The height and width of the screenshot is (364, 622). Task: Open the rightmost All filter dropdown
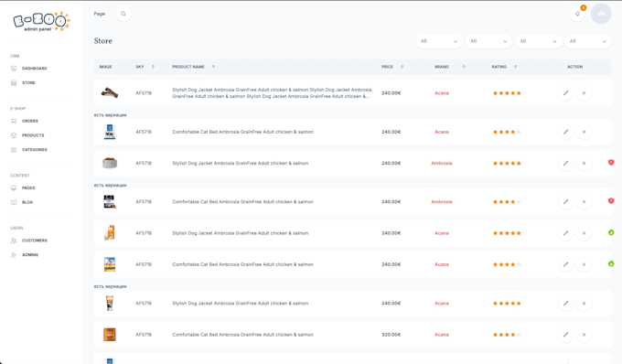coord(587,41)
